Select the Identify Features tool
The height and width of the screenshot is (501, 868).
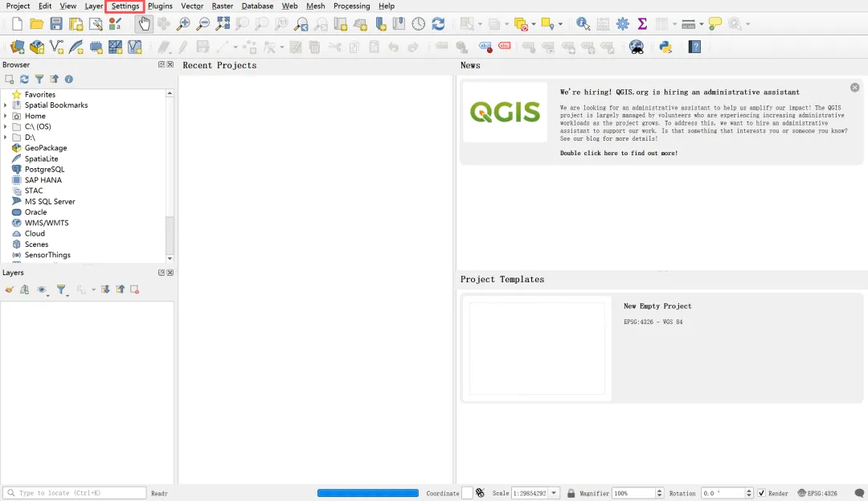pyautogui.click(x=583, y=24)
